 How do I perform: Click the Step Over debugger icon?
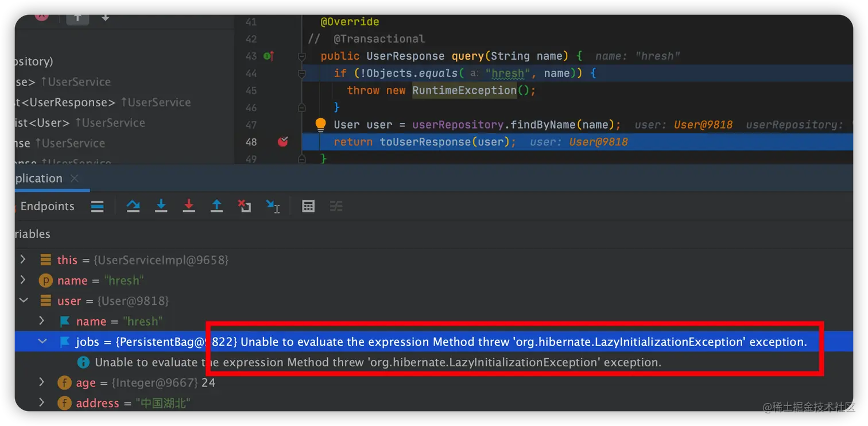click(x=133, y=207)
